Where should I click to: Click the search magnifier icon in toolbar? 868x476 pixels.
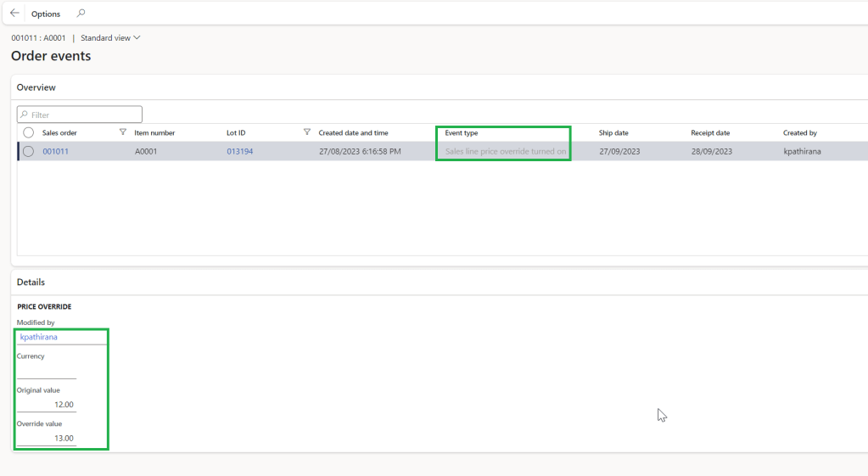[81, 14]
